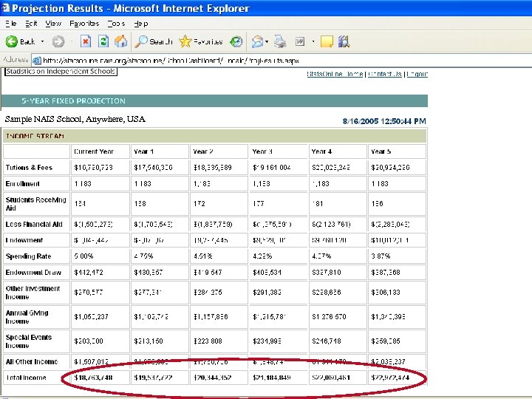Click the All Other Income row label
This screenshot has width=532, height=399.
point(32,361)
